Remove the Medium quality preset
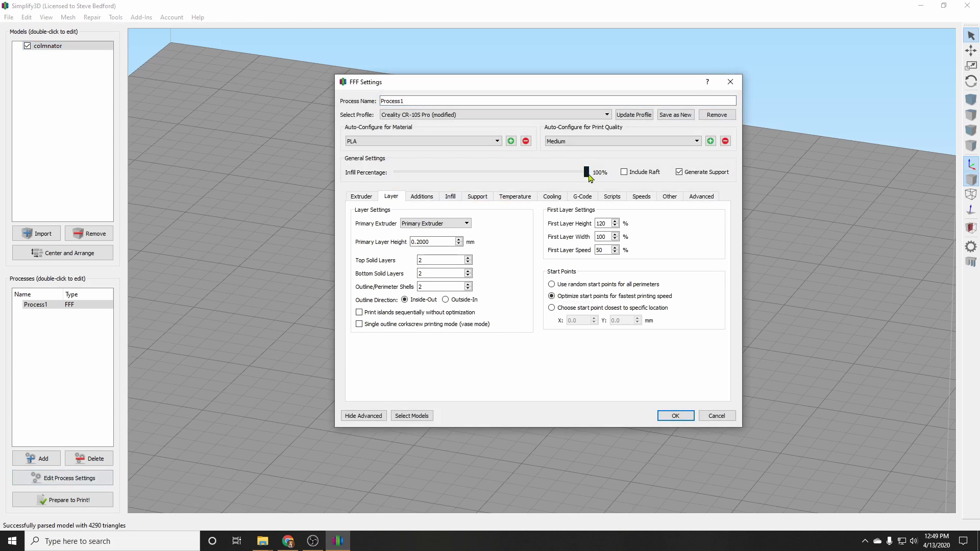980x551 pixels. point(725,141)
